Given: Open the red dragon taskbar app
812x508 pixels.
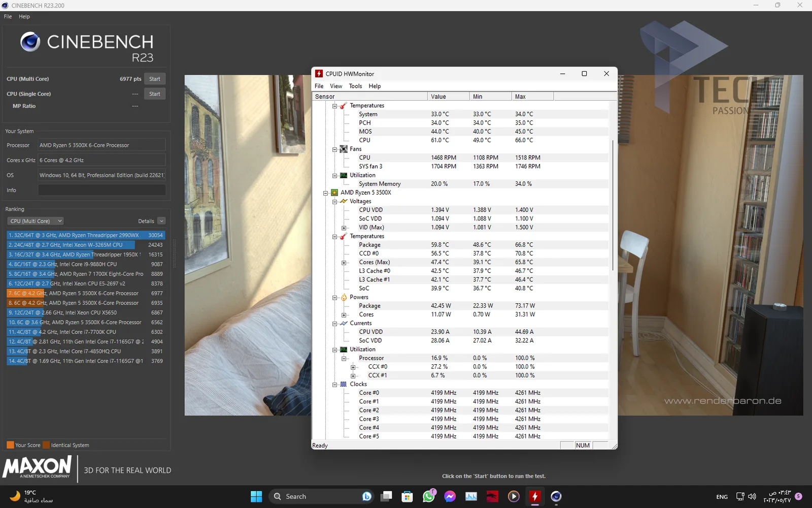Looking at the screenshot, I should coord(492,496).
